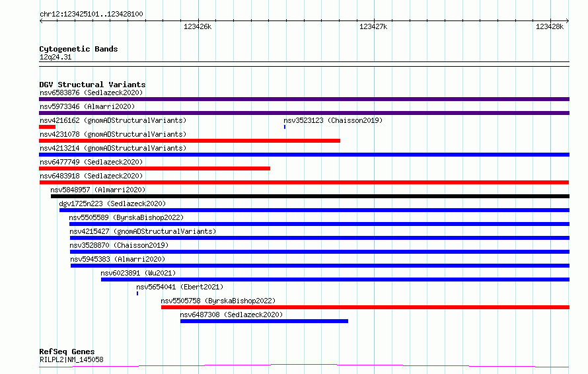Click the 123426k ruler tick label
Image resolution: width=588 pixels, height=374 pixels.
[x=198, y=26]
